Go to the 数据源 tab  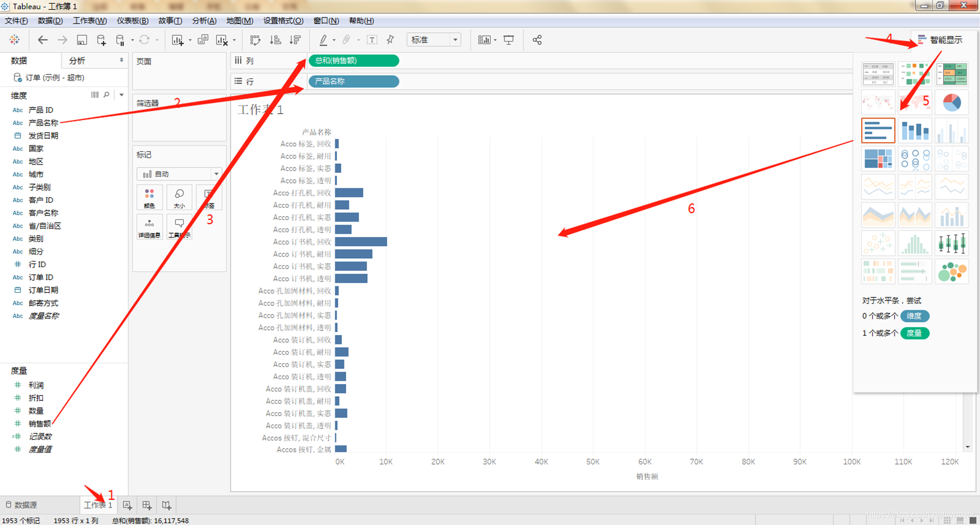tap(22, 505)
